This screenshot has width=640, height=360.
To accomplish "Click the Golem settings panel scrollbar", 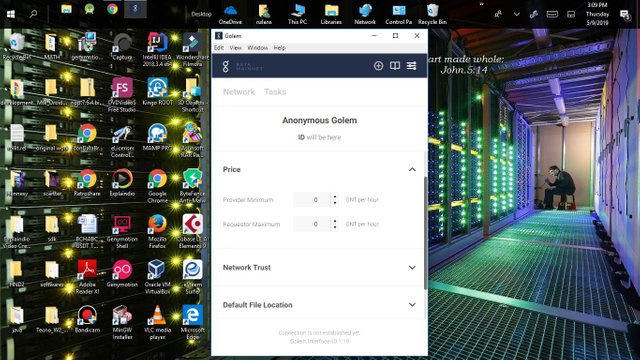I will tap(426, 233).
